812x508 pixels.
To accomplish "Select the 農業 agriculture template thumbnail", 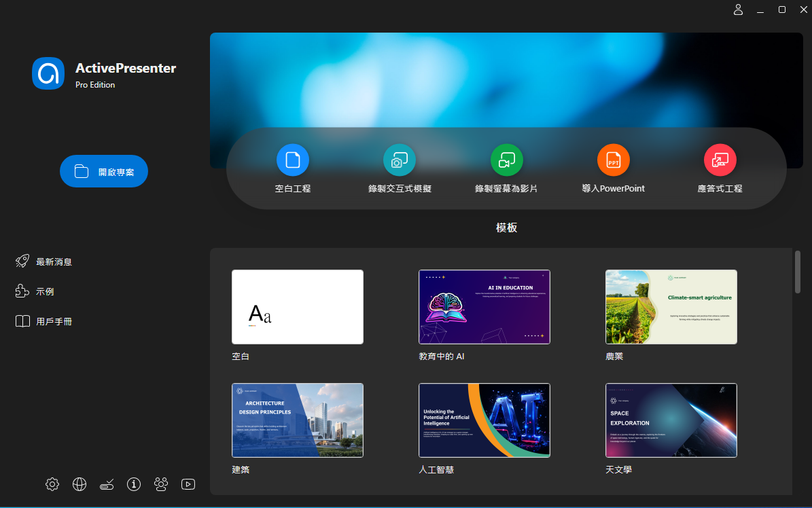I will [x=671, y=306].
